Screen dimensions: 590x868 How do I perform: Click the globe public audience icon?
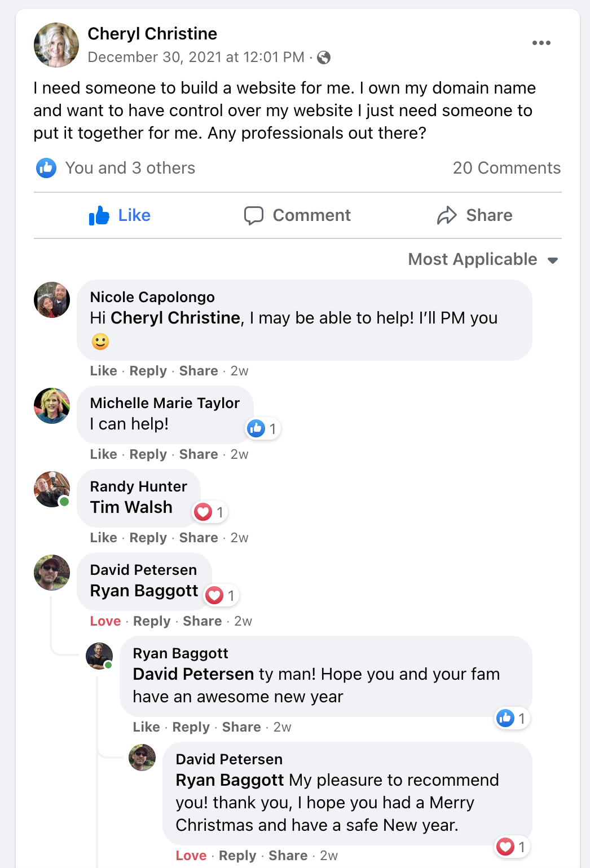324,57
